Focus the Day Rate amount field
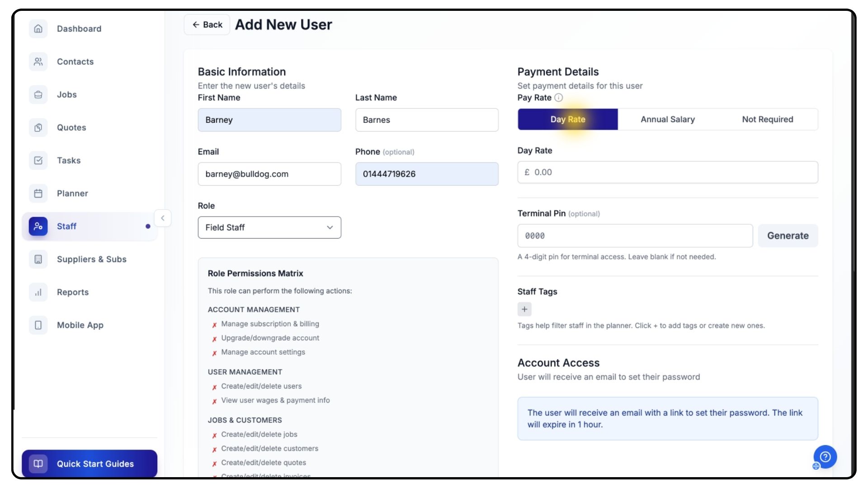868x488 pixels. [x=668, y=173]
